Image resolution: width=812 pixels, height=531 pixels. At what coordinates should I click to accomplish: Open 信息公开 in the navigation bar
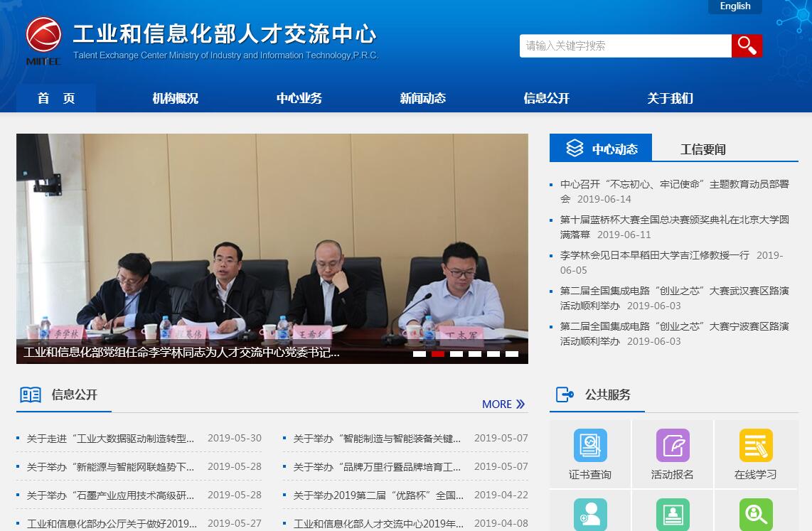coord(546,98)
